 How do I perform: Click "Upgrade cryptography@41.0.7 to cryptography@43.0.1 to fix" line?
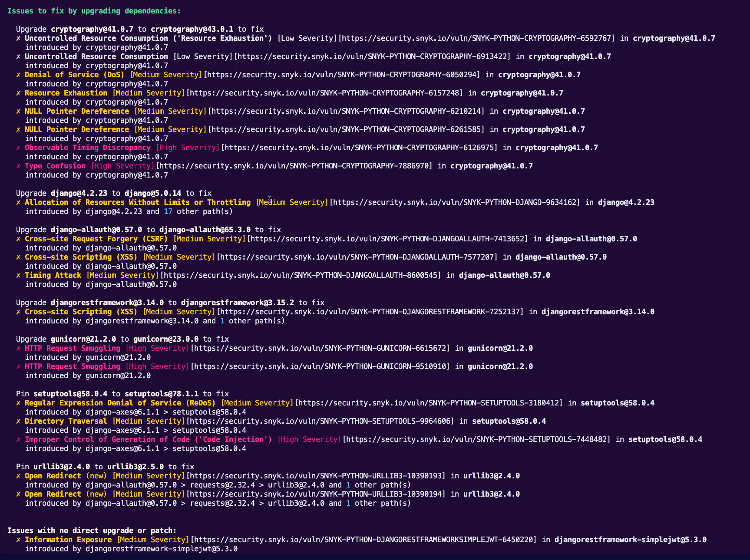coord(140,29)
